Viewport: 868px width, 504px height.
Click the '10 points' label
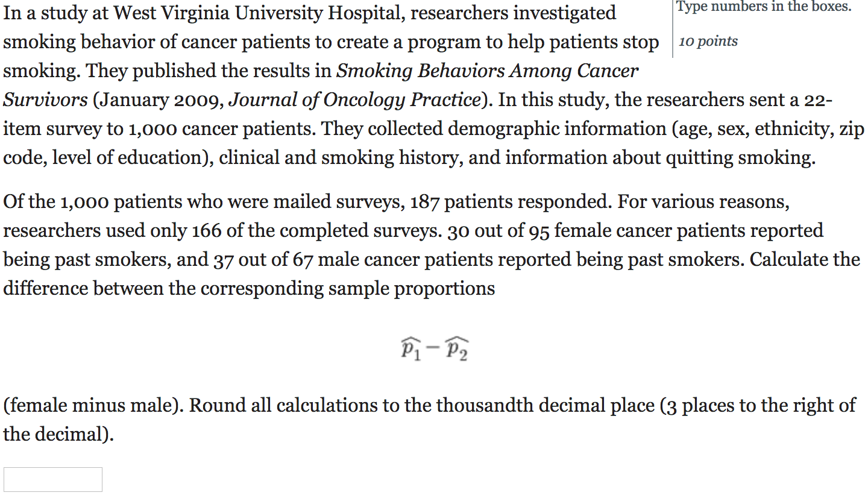pyautogui.click(x=707, y=41)
